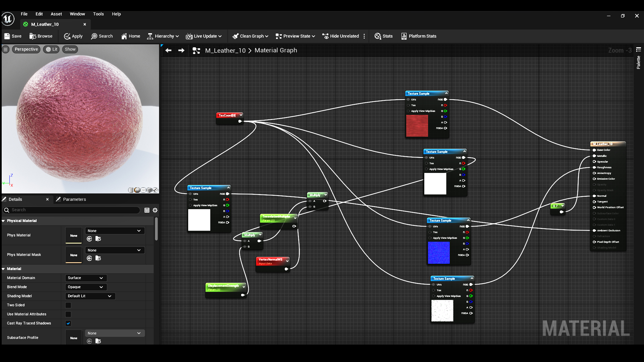
Task: Navigate back with graph left arrow
Action: click(168, 50)
